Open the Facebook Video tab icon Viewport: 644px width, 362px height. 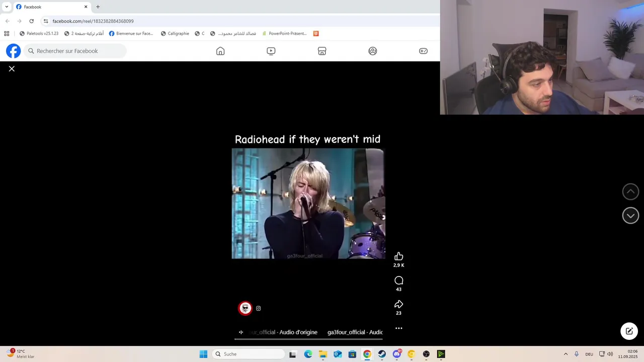click(271, 51)
